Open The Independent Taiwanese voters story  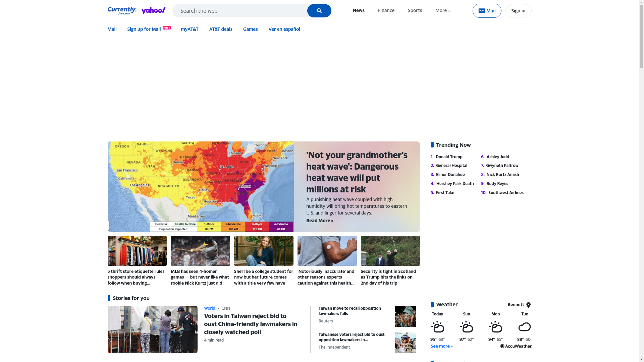coord(351,337)
